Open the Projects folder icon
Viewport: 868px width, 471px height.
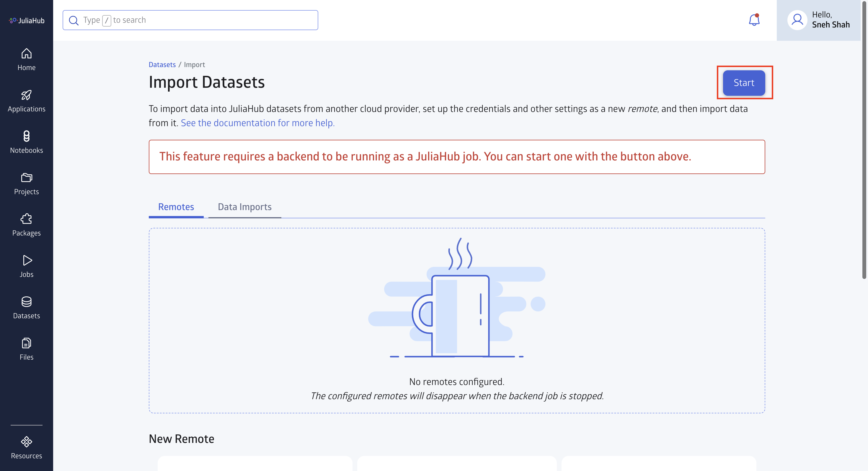coord(26,177)
